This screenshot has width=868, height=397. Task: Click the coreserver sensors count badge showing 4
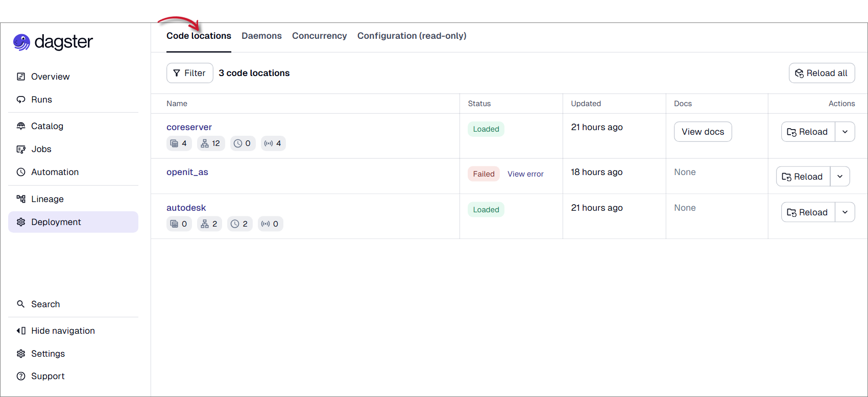point(273,143)
